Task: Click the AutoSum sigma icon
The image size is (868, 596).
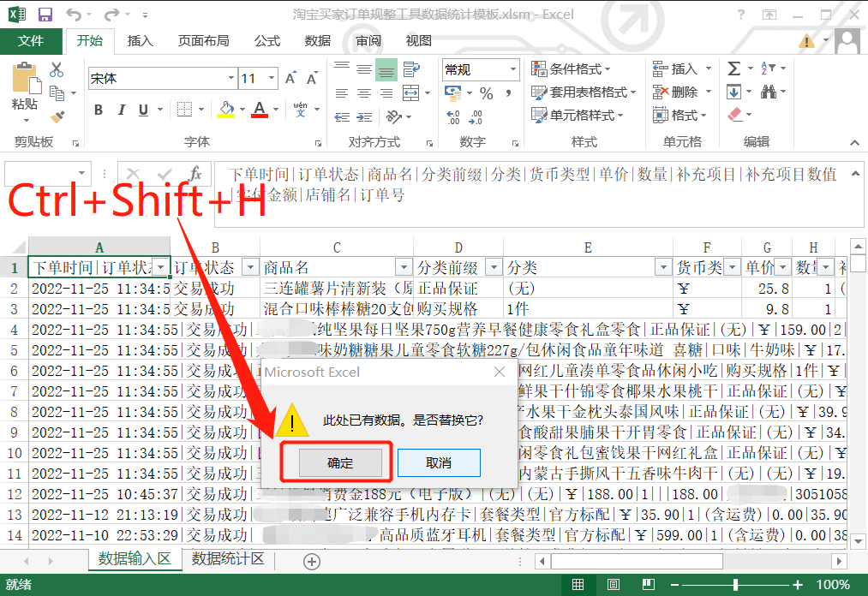Action: (734, 69)
